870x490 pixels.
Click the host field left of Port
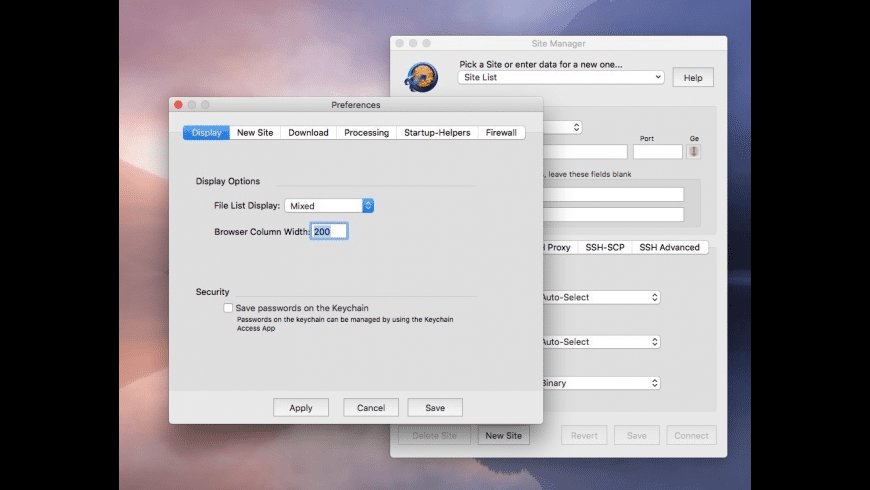click(x=585, y=151)
